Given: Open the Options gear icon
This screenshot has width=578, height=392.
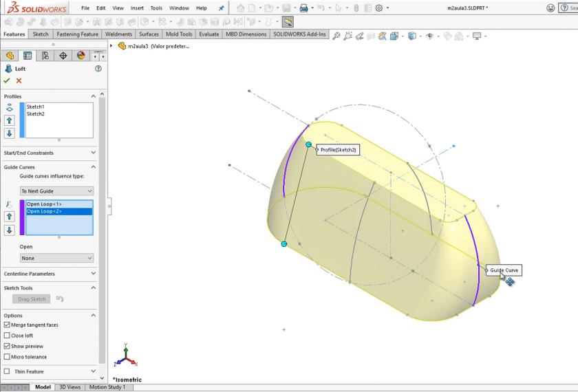Looking at the screenshot, I should [378, 8].
